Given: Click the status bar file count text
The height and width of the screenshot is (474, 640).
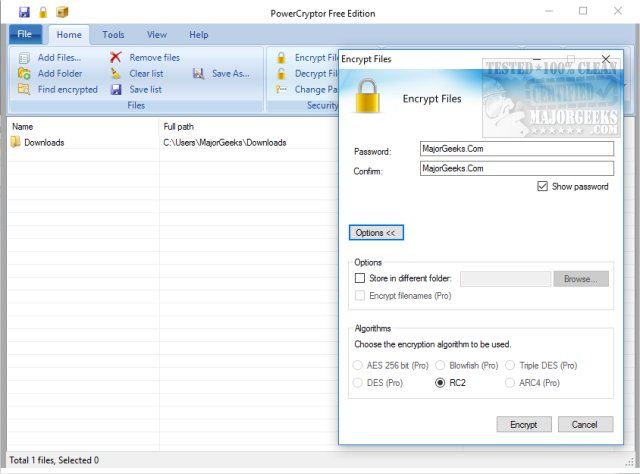Looking at the screenshot, I should click(x=54, y=460).
